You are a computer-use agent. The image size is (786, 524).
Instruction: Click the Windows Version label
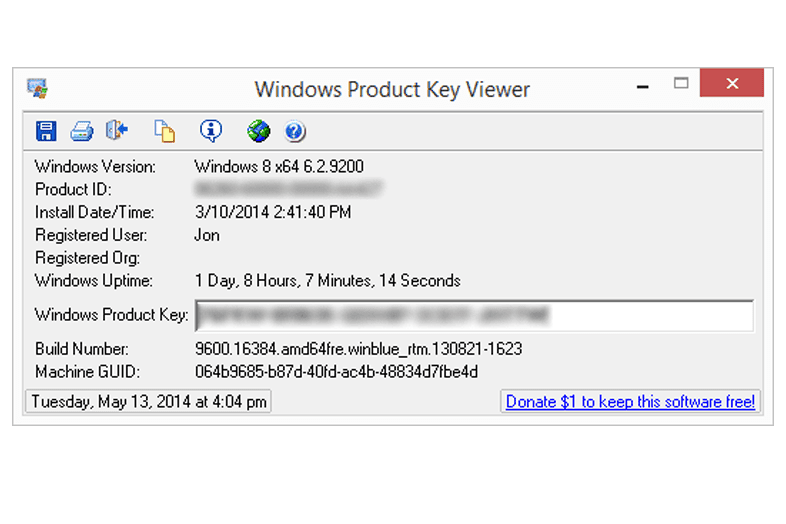coord(95,166)
